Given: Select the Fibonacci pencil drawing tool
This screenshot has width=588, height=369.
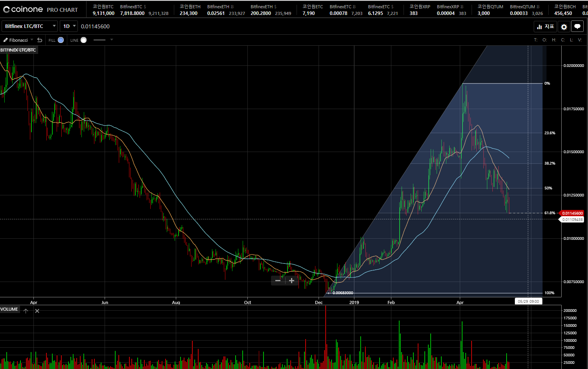Looking at the screenshot, I should pyautogui.click(x=16, y=40).
